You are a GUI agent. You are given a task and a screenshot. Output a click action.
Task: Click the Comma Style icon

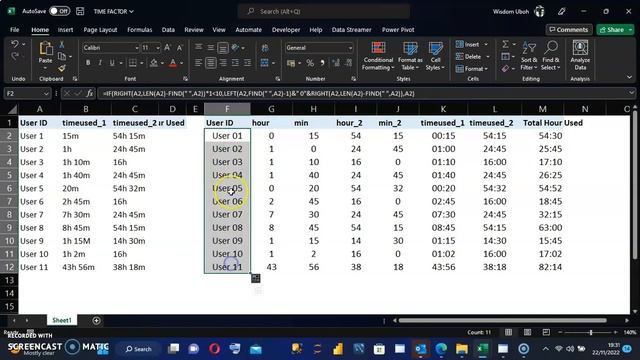coord(322,63)
